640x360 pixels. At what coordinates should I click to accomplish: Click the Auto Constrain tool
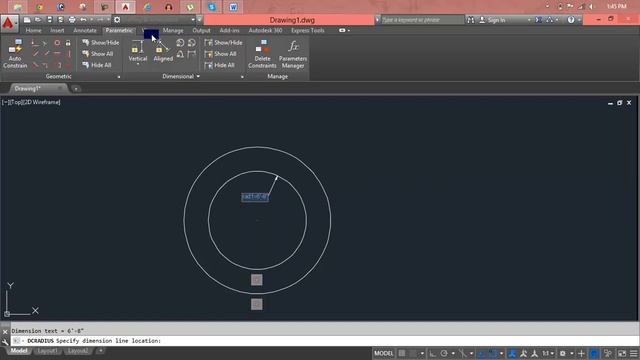(15, 53)
